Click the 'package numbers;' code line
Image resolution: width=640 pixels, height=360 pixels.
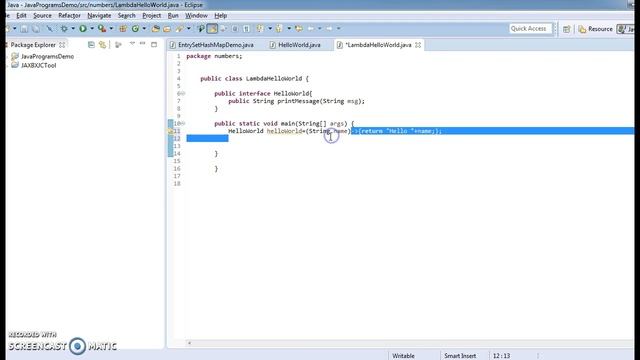click(x=214, y=56)
